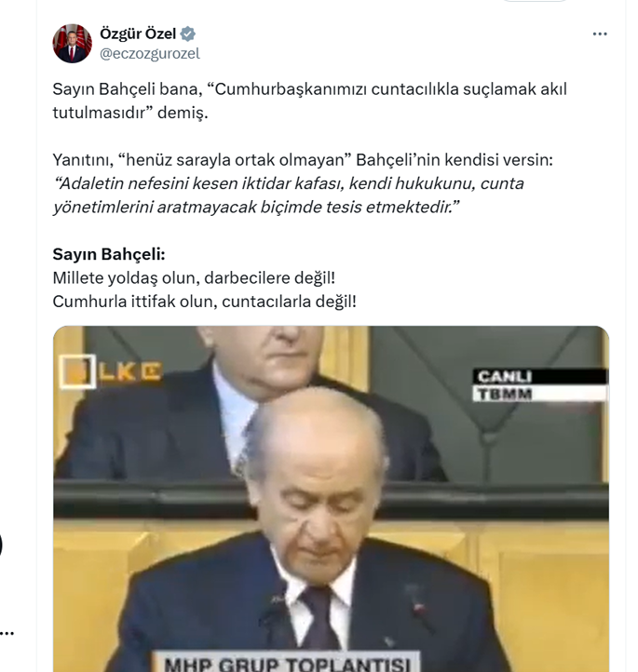Click the MHP GRUP TOPLANTISI caption

(x=287, y=663)
